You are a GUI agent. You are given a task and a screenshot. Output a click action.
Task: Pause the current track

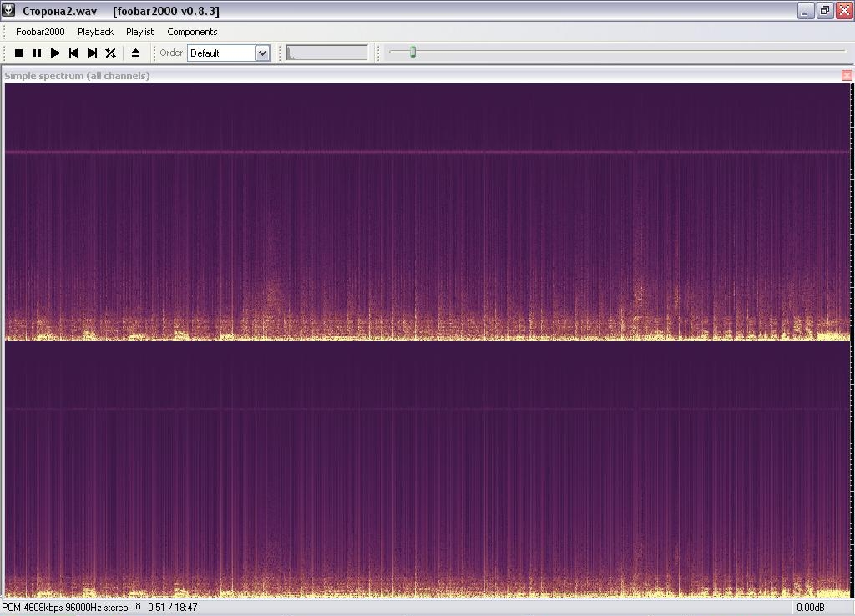[x=37, y=53]
